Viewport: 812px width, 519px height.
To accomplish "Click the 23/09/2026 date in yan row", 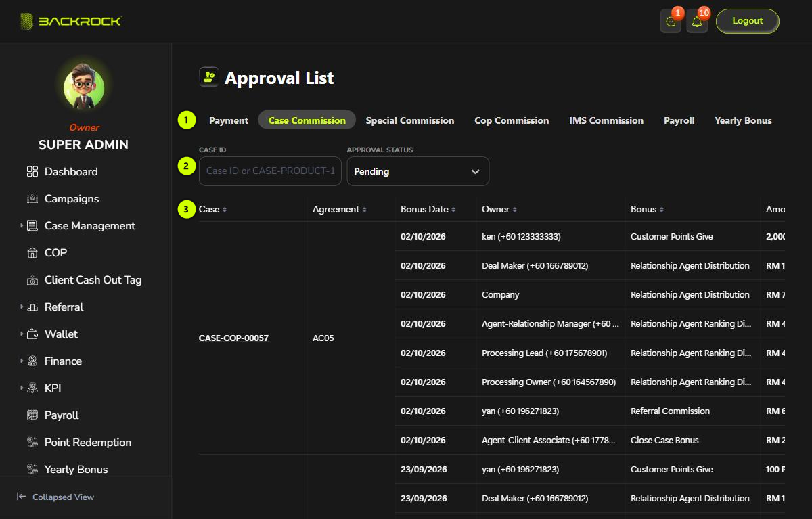I will (x=424, y=470).
